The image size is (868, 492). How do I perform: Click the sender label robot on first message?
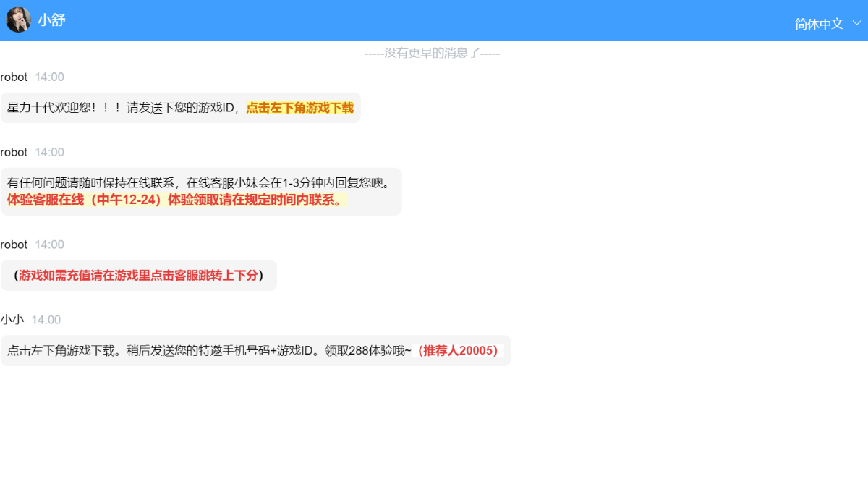(x=13, y=77)
